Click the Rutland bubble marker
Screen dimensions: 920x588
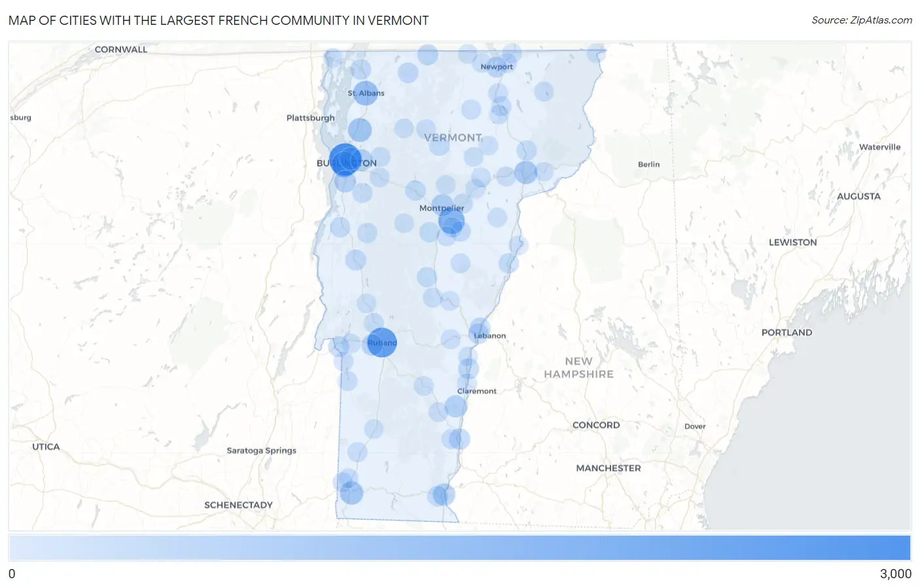381,342
